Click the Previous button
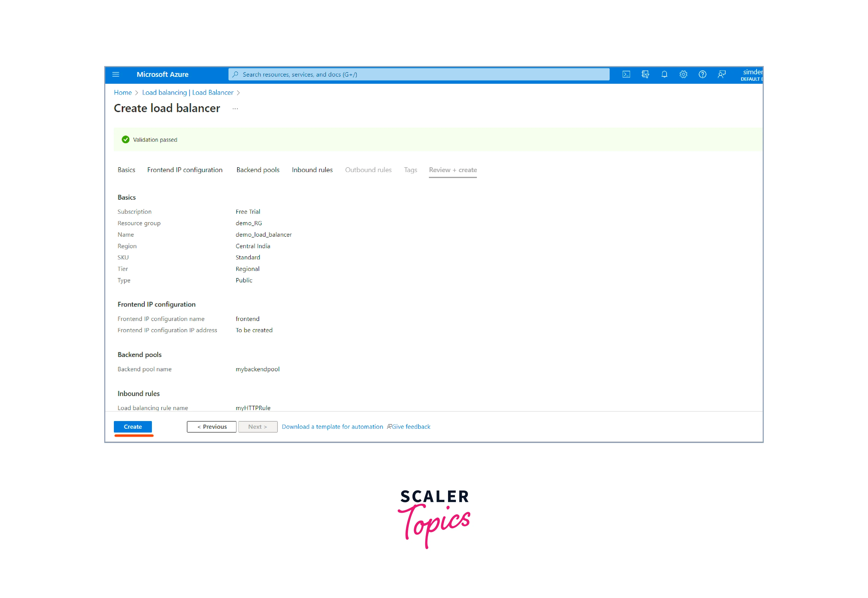The image size is (868, 598). pos(212,427)
